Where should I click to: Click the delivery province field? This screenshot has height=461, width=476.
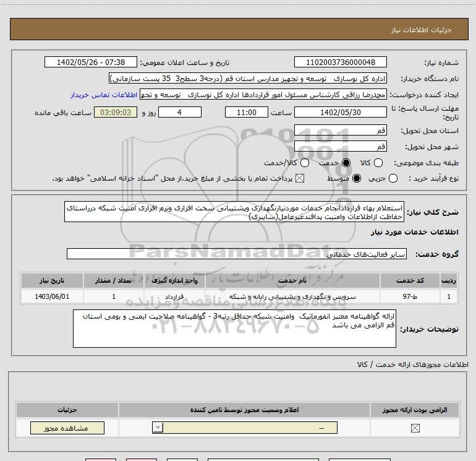click(340, 131)
